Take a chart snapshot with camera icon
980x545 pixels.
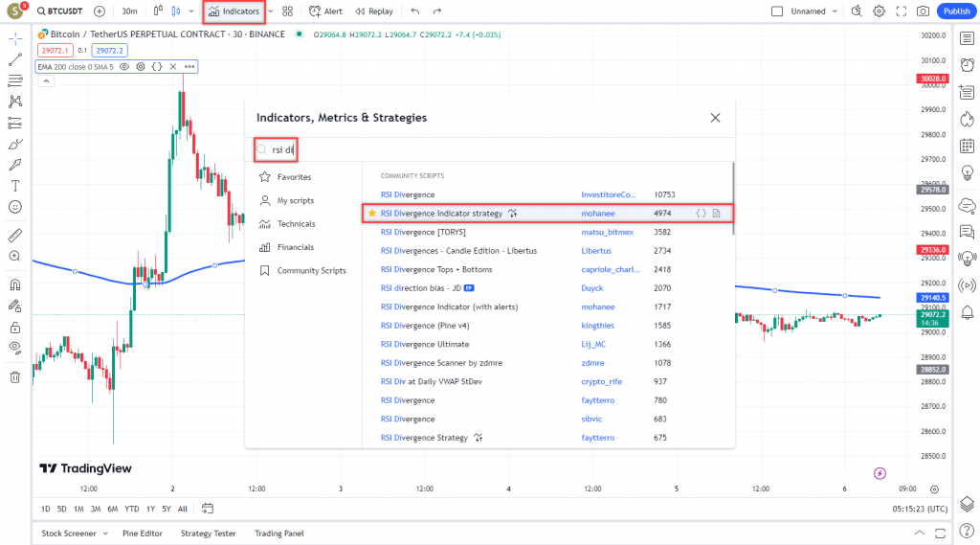click(x=924, y=11)
